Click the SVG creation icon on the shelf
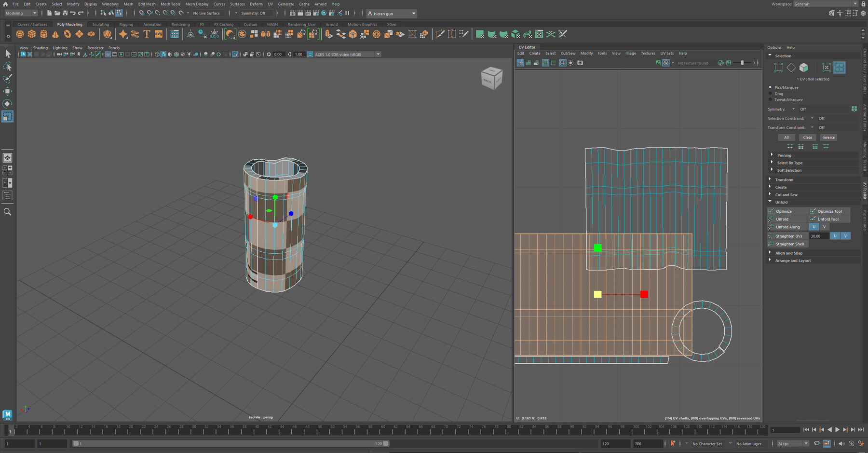 coord(158,34)
